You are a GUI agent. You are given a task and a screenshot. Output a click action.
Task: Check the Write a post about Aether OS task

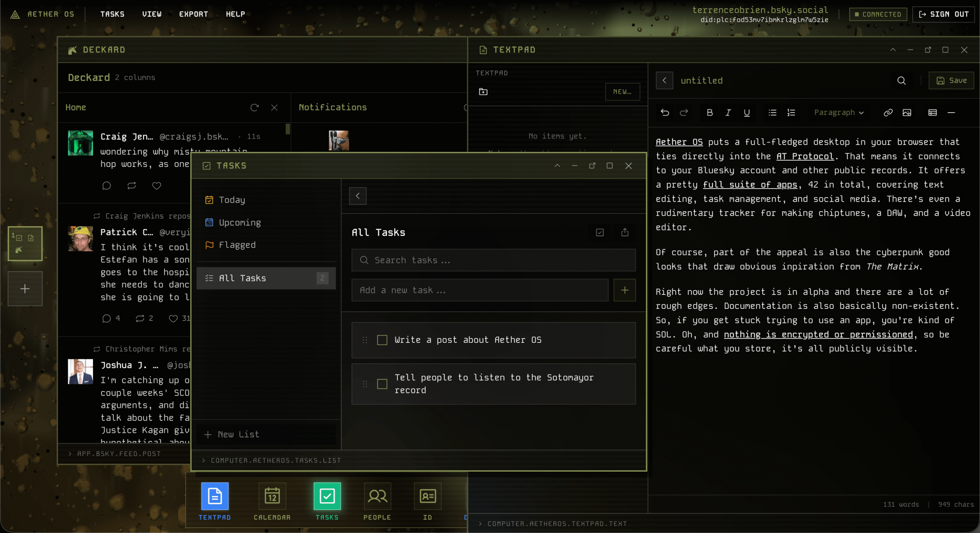[x=382, y=340]
